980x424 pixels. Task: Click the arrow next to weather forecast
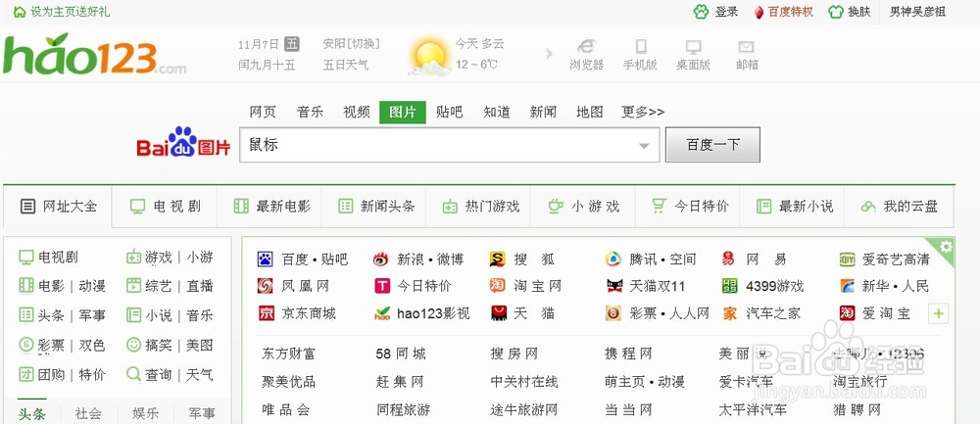pos(550,54)
